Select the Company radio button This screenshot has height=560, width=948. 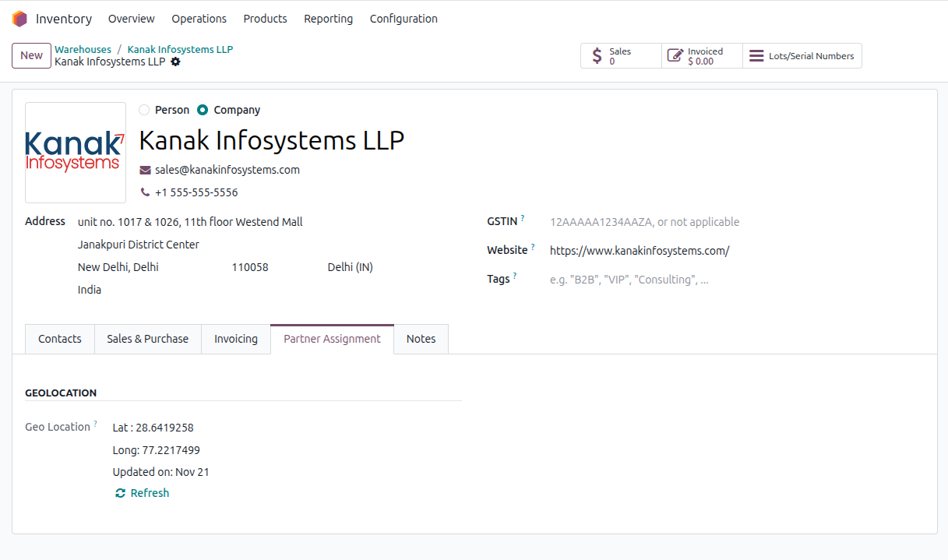[203, 110]
